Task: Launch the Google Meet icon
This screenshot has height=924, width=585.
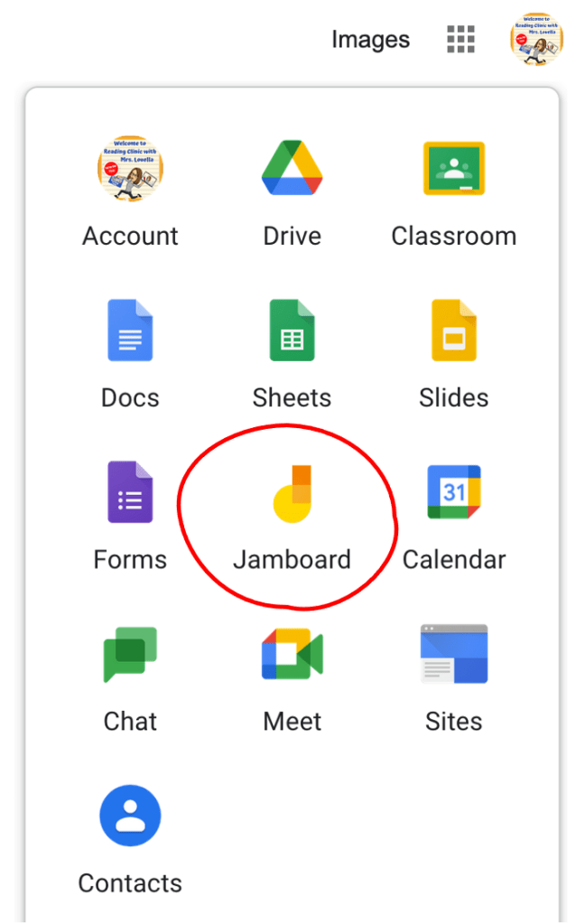Action: point(292,654)
